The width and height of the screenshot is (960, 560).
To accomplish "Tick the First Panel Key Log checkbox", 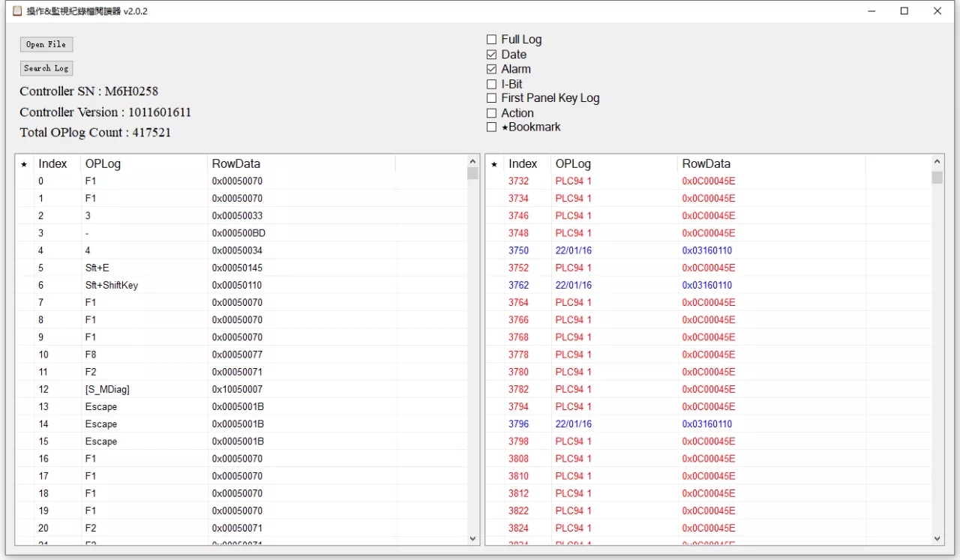I will click(x=491, y=98).
